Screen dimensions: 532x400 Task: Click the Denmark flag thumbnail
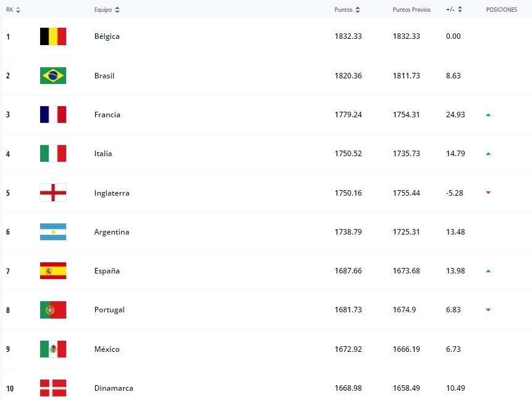tap(53, 388)
